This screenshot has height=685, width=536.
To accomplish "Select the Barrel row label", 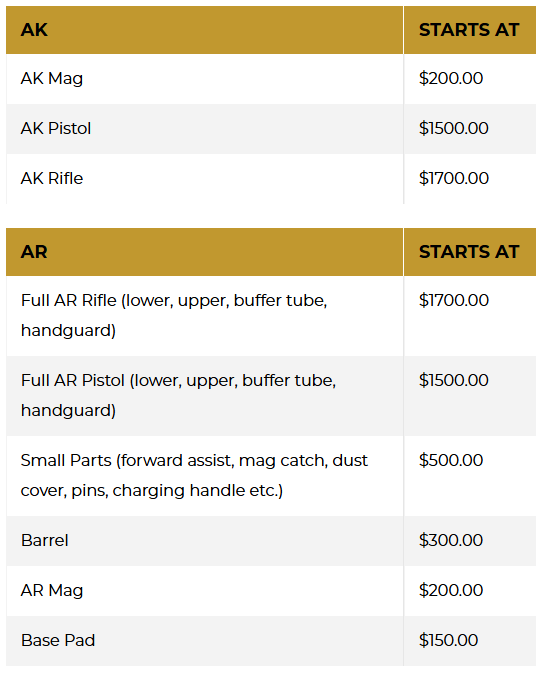I will [45, 540].
